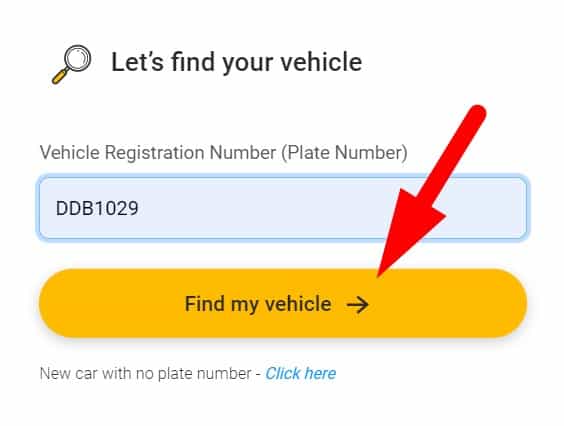Viewport: 564px width, 426px height.
Task: Open the Click here link
Action: pos(301,373)
